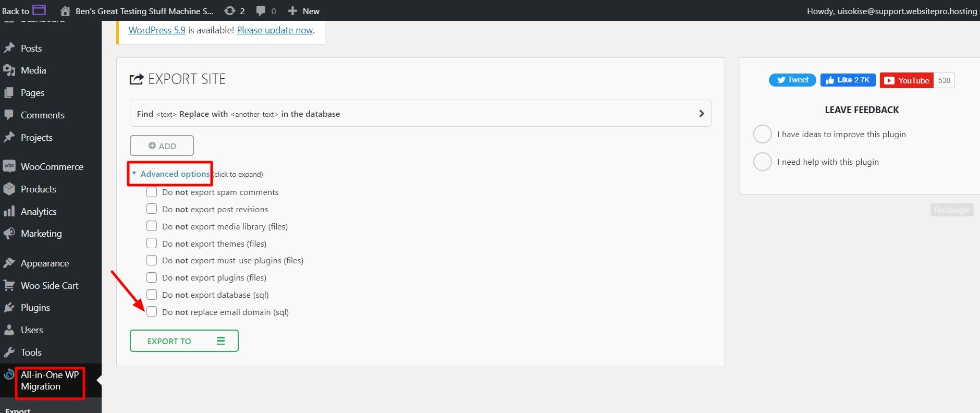Click the Tools wrench icon
Screen dimensions: 980x413
(x=9, y=353)
